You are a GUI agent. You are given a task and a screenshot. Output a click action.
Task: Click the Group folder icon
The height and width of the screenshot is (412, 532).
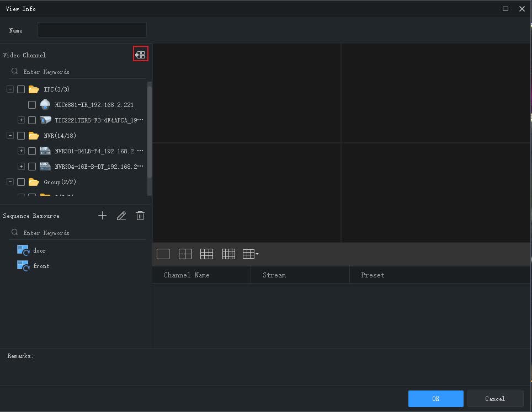pyautogui.click(x=34, y=182)
